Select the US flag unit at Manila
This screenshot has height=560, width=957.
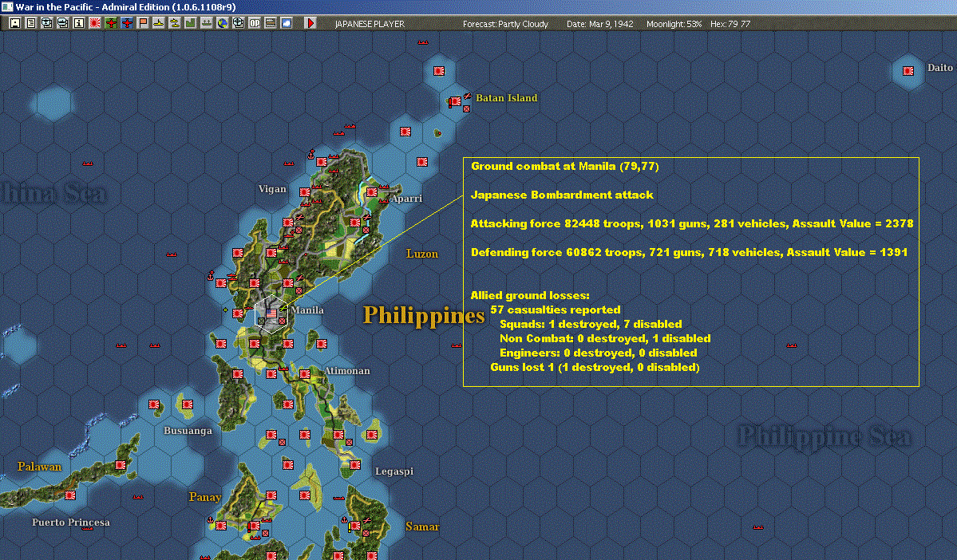click(271, 313)
